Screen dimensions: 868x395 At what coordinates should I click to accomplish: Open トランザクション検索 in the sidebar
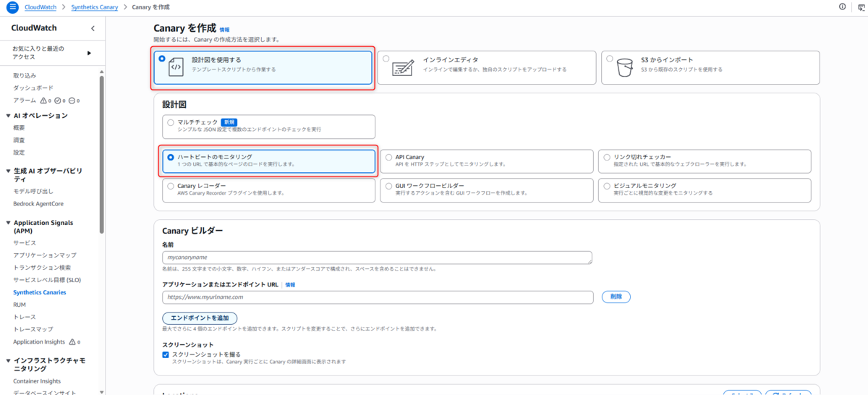point(42,268)
